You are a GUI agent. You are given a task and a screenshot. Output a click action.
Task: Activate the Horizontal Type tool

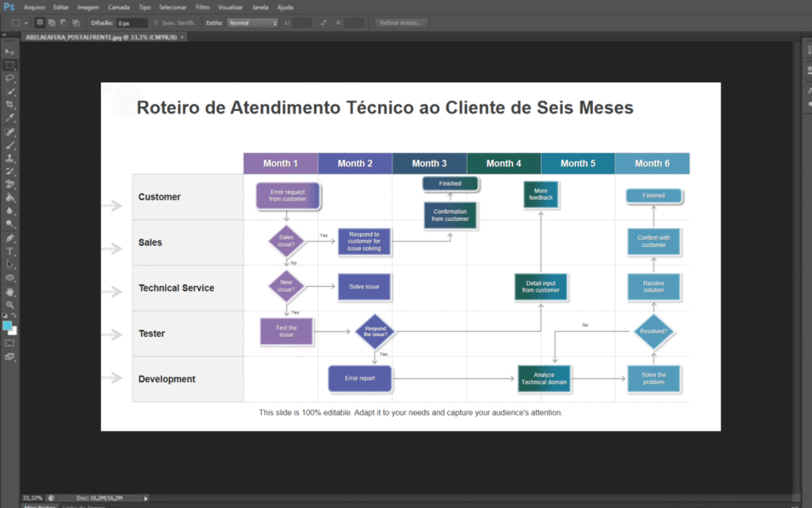click(x=10, y=250)
